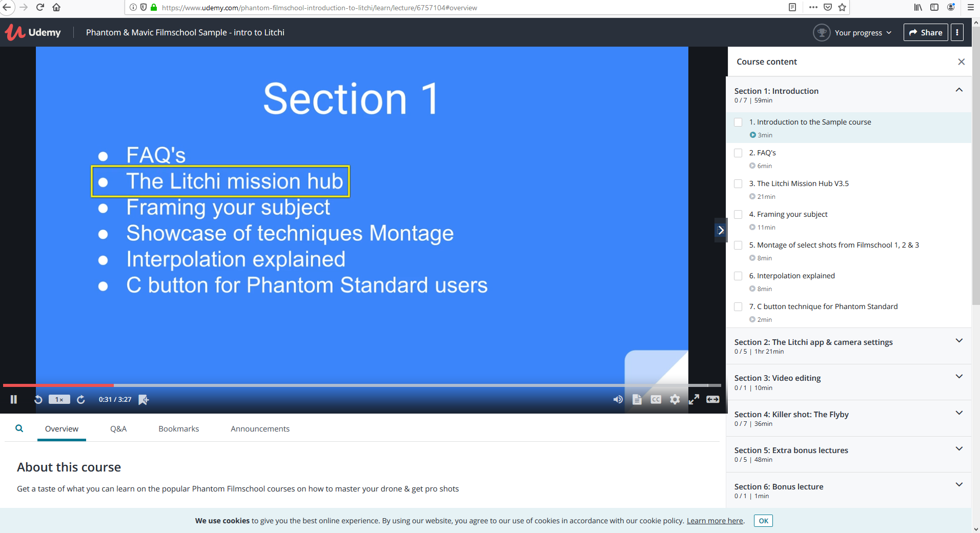
Task: Mute the video audio
Action: (x=618, y=399)
